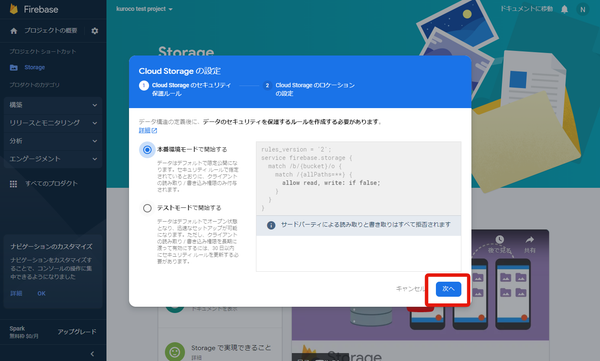Select step 1 Cloud Storage のセキュリティ保護ルール

(x=185, y=89)
